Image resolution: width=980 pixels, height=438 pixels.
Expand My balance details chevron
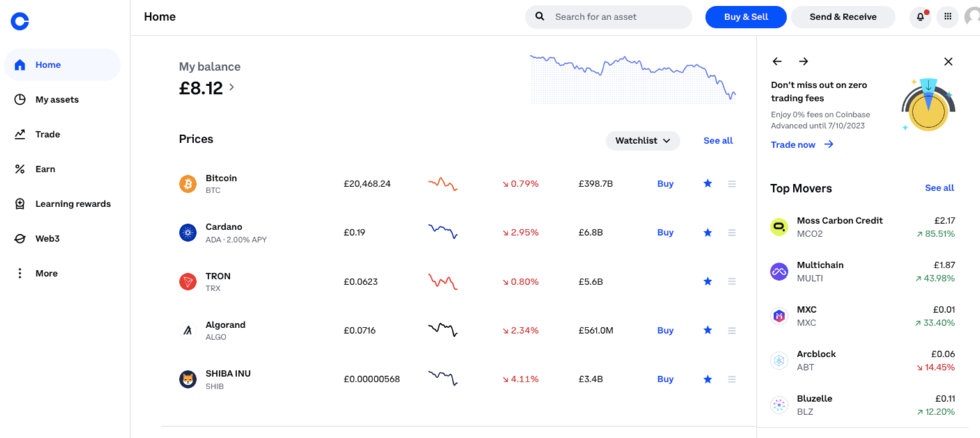[232, 88]
